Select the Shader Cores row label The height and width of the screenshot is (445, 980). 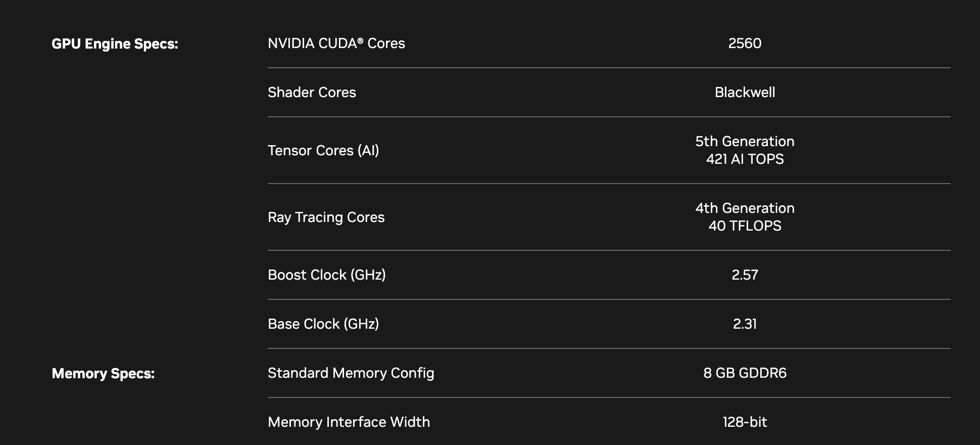pyautogui.click(x=312, y=93)
